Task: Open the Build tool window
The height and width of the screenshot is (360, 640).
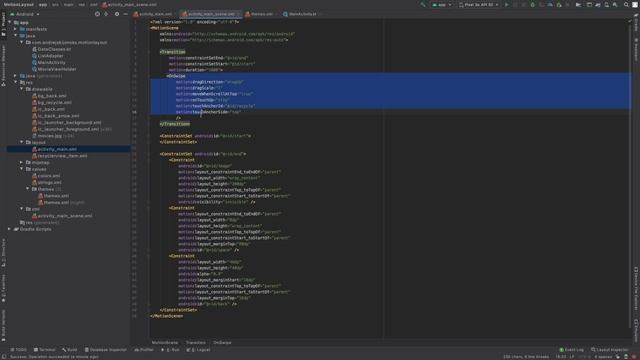Action: [70, 350]
